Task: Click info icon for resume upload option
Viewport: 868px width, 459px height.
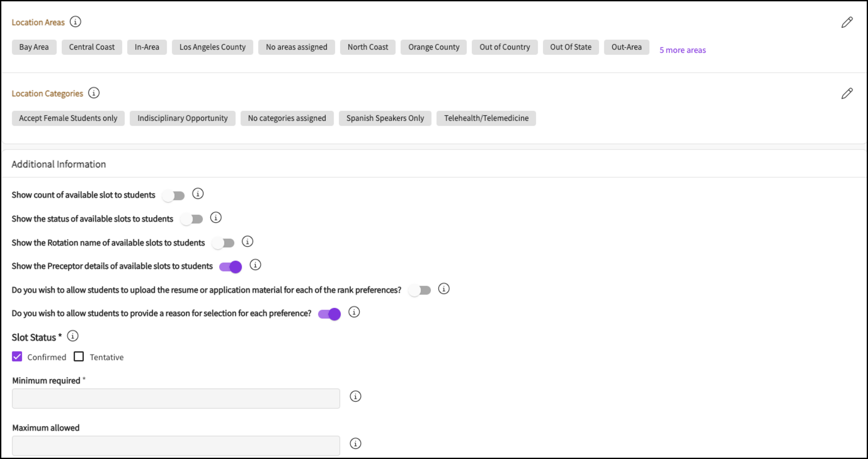Action: pos(443,289)
